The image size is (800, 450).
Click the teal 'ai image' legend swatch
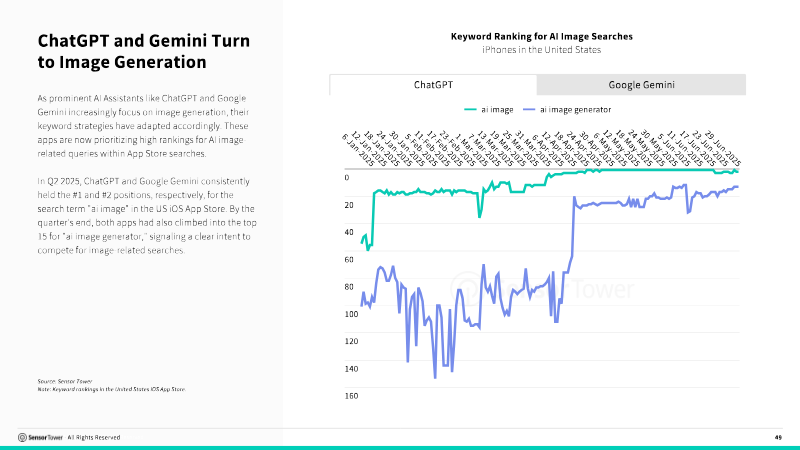[470, 110]
